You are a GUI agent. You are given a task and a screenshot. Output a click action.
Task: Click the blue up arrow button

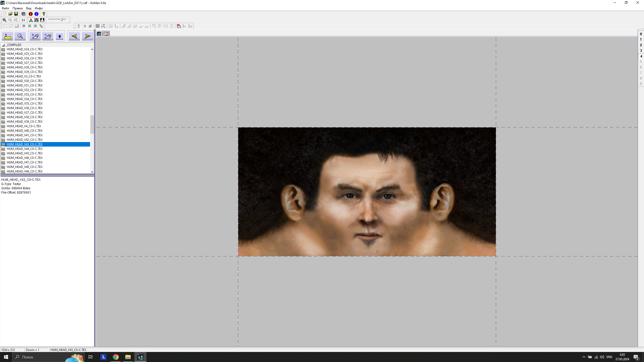coord(60,36)
